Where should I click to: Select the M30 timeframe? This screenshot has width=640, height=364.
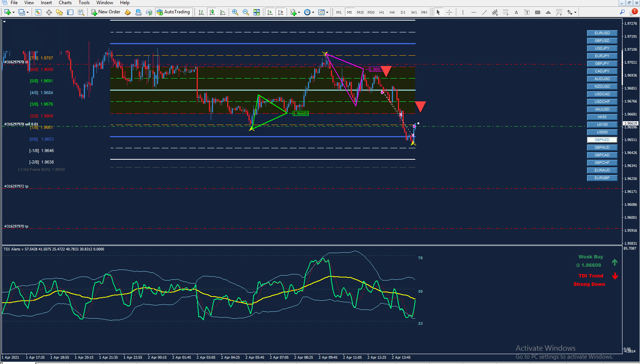tap(371, 12)
